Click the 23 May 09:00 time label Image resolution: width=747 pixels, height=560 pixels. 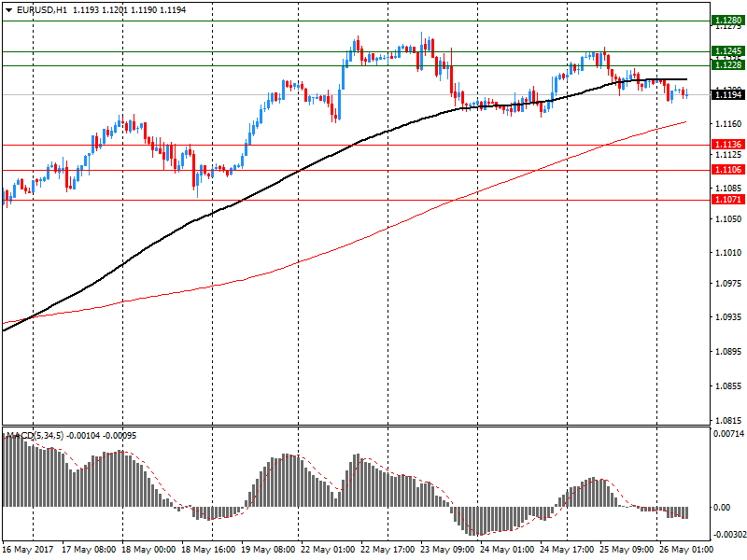click(x=447, y=550)
